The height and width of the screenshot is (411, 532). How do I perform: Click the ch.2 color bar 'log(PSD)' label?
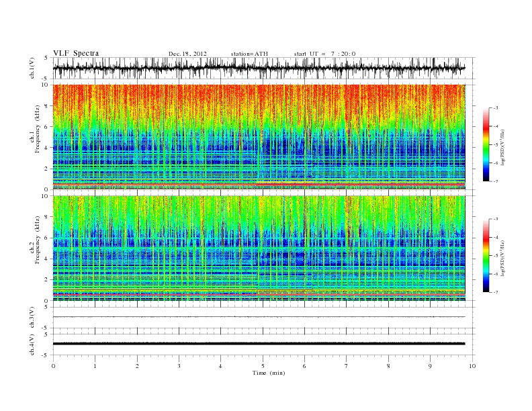[x=503, y=258]
